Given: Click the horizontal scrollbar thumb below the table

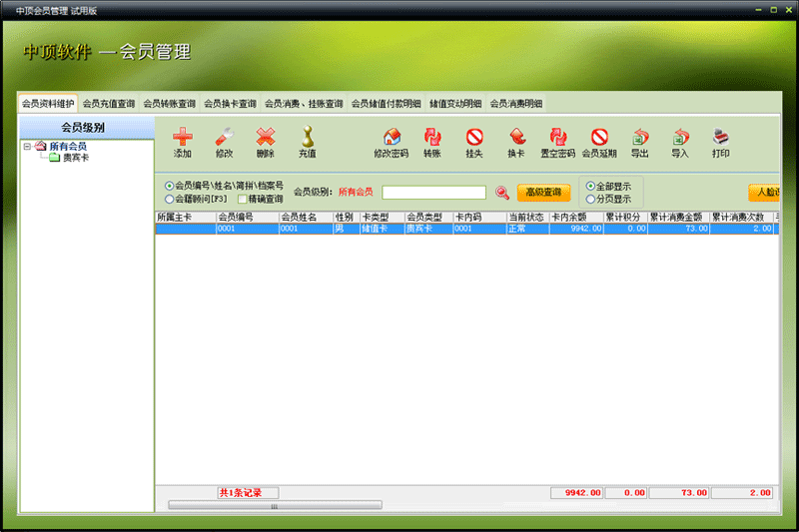Looking at the screenshot, I should coord(275,505).
